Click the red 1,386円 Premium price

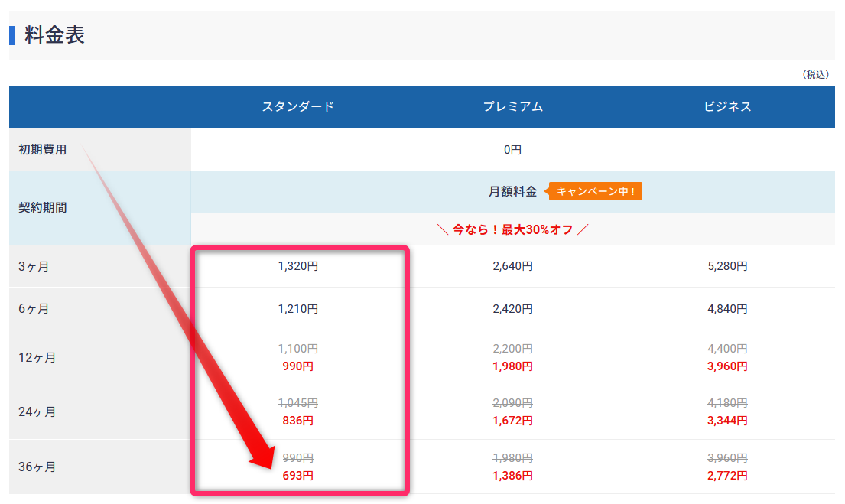pyautogui.click(x=513, y=476)
